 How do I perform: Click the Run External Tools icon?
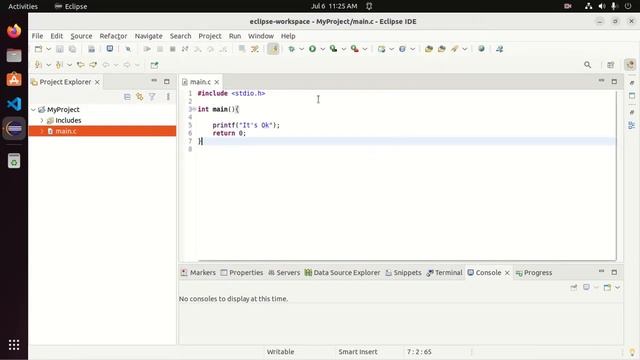355,49
